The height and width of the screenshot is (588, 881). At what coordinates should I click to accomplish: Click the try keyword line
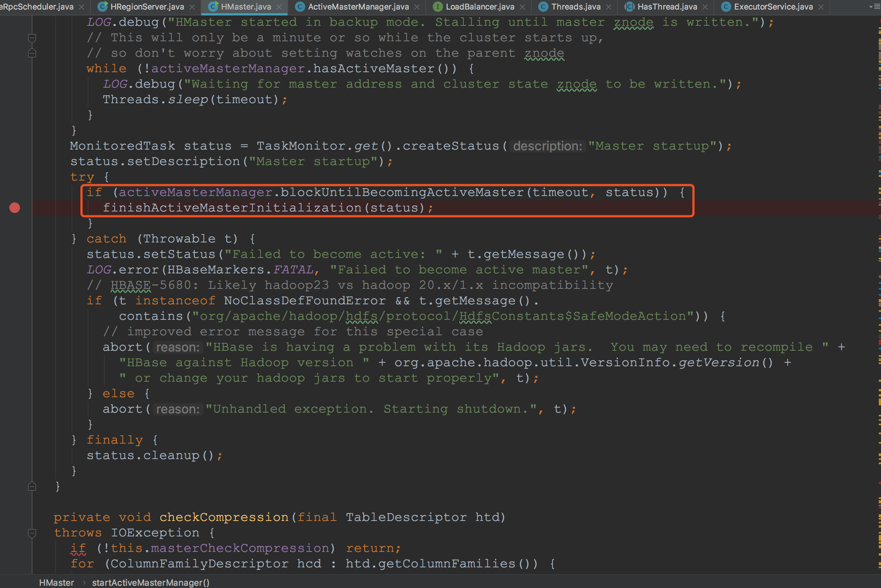pos(90,177)
